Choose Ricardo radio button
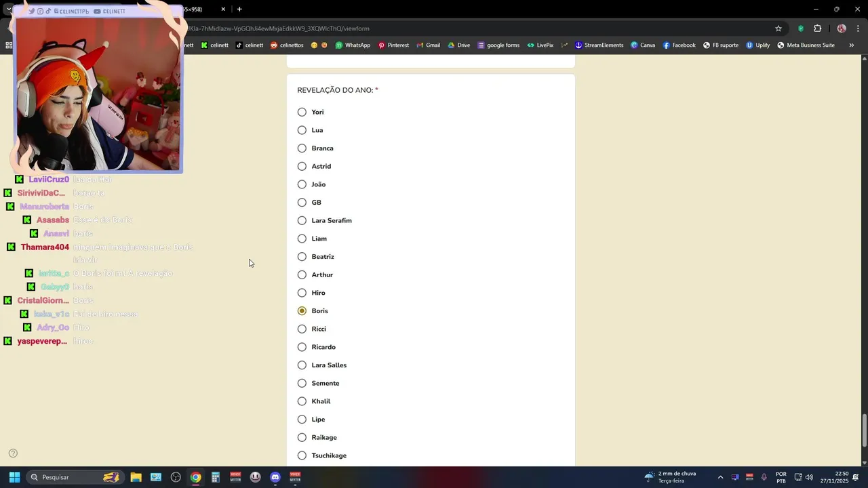 point(302,347)
